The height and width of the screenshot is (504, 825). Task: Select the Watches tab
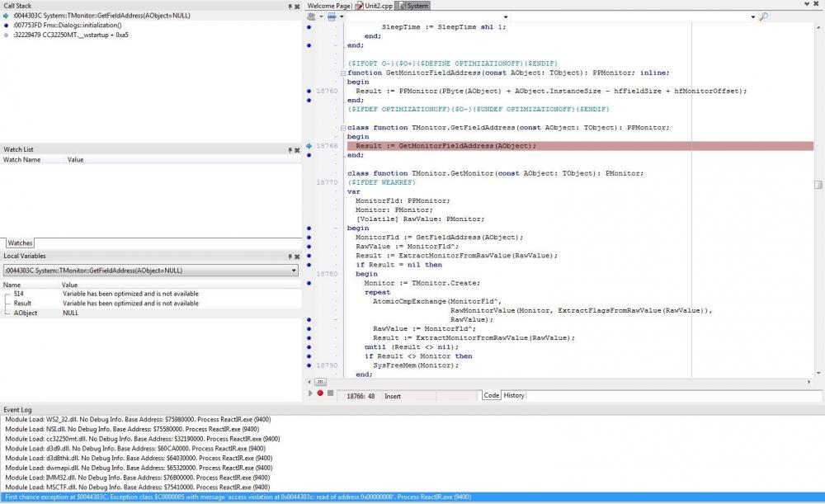20,243
